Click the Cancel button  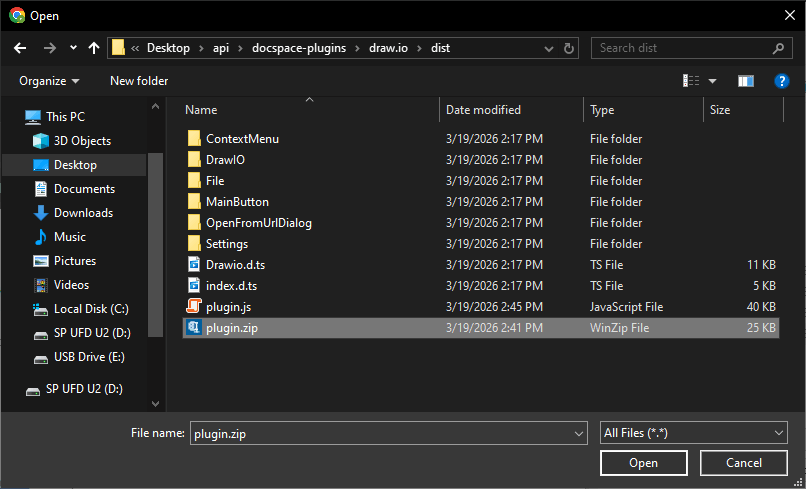(743, 463)
